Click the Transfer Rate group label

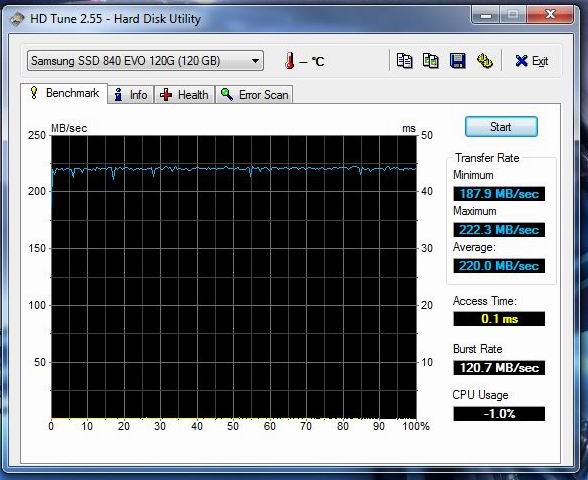[x=487, y=158]
